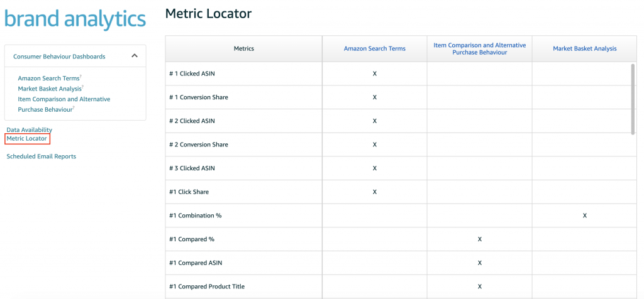Select the '# 1 Conversion Share' row label
Image resolution: width=644 pixels, height=299 pixels.
pos(198,97)
